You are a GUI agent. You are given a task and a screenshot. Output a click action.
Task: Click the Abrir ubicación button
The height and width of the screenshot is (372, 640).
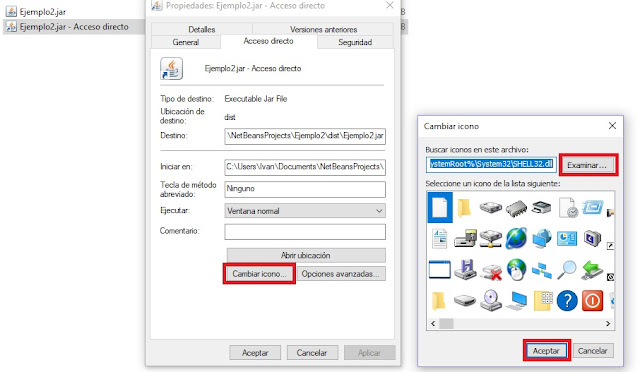(306, 255)
